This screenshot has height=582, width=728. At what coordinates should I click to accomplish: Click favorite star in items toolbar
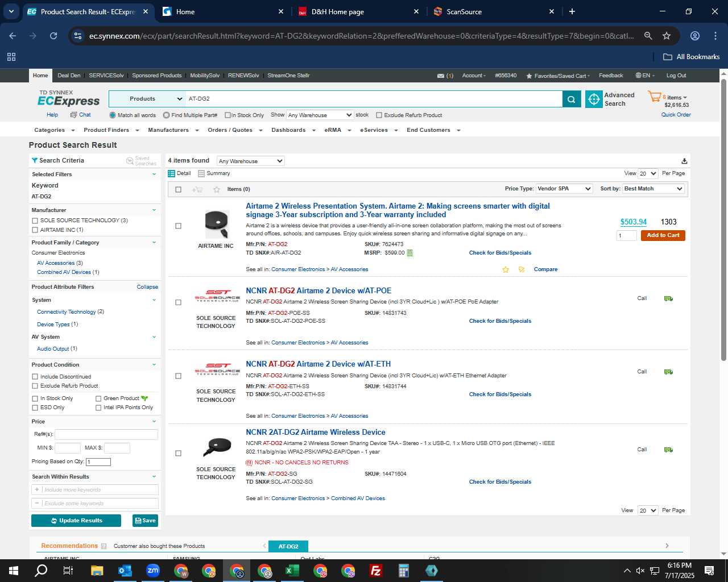click(216, 189)
